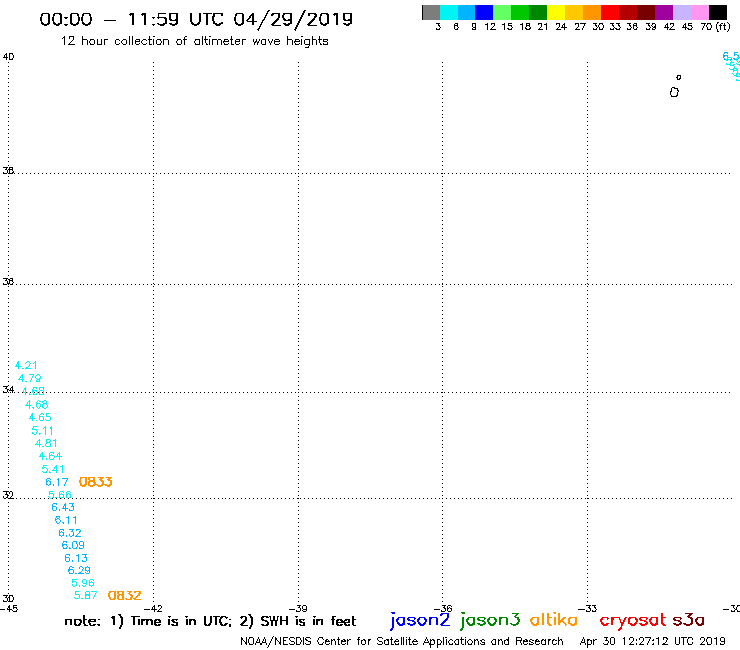740x650 pixels.
Task: Click the wave height value '5.66'
Action: coord(60,495)
